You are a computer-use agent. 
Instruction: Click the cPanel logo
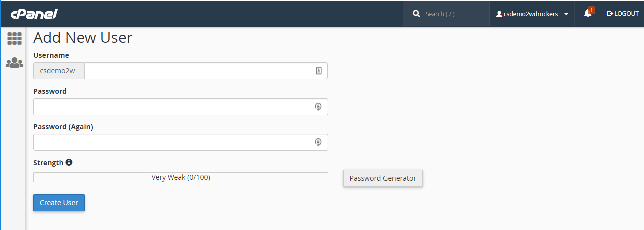click(34, 14)
